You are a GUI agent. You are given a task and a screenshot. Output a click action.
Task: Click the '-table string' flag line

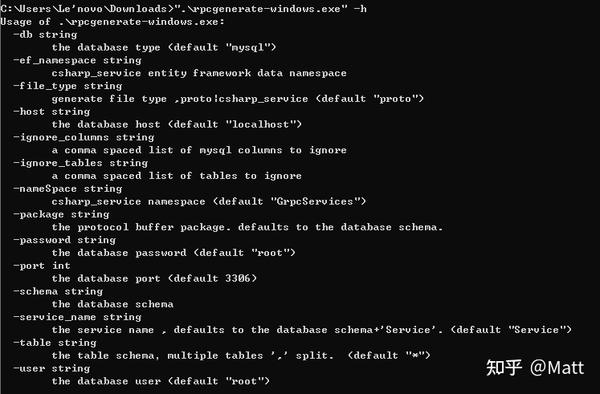click(55, 343)
